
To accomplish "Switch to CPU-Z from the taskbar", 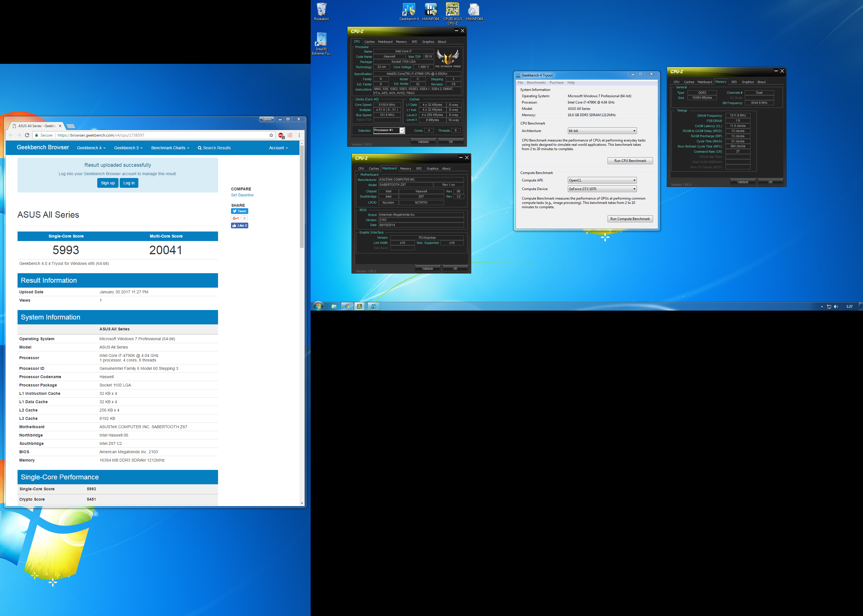I will [x=359, y=306].
